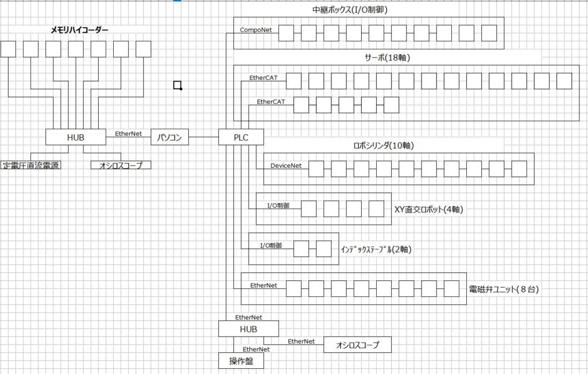
Task: Click EtherNet label in 電磁弁ユニット group
Action: point(263,286)
